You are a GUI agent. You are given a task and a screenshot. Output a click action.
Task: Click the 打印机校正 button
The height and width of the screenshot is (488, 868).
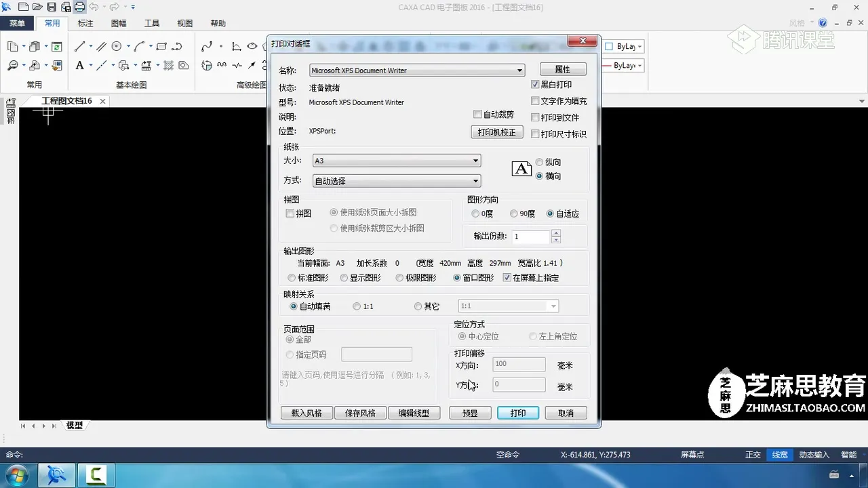496,131
